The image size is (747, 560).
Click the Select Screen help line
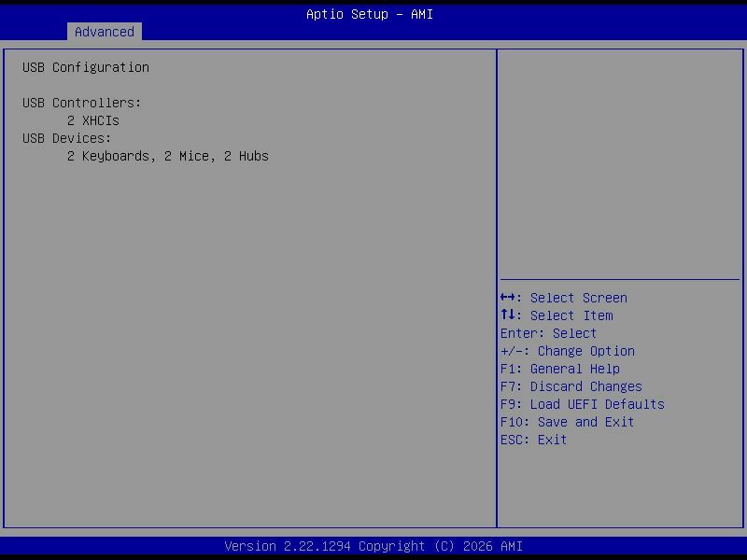point(564,298)
